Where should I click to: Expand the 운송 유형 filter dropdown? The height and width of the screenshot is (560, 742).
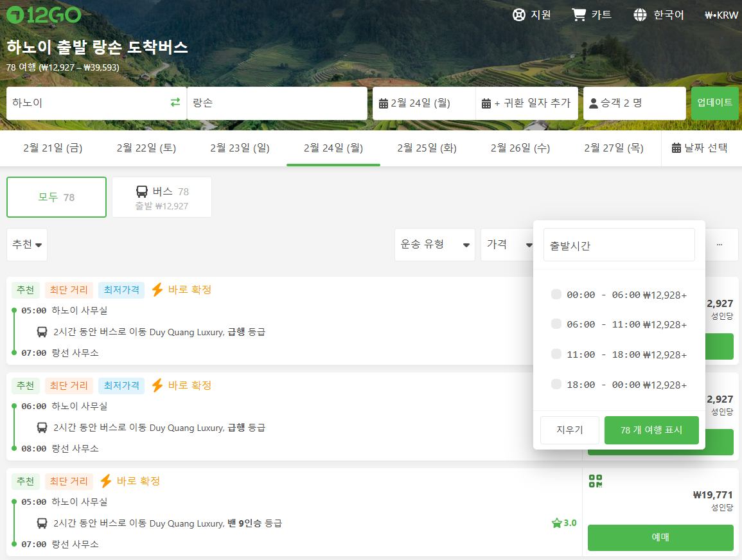[x=434, y=245]
